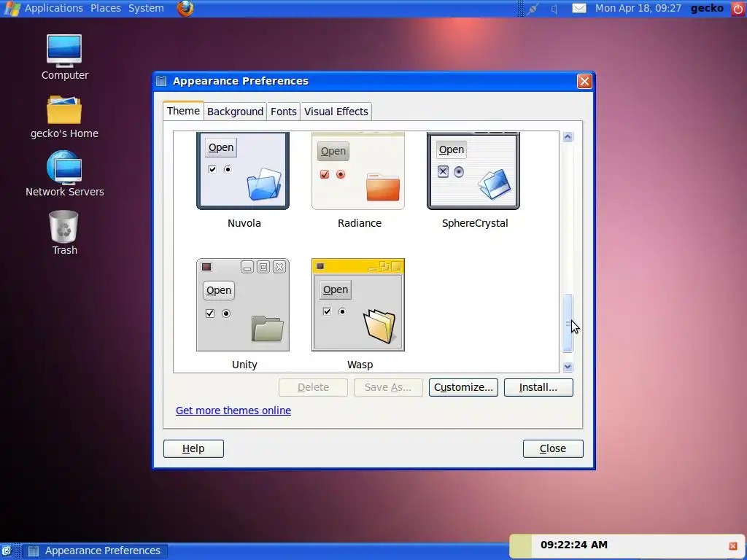
Task: Select the Unity theme thumbnail
Action: coord(243,305)
